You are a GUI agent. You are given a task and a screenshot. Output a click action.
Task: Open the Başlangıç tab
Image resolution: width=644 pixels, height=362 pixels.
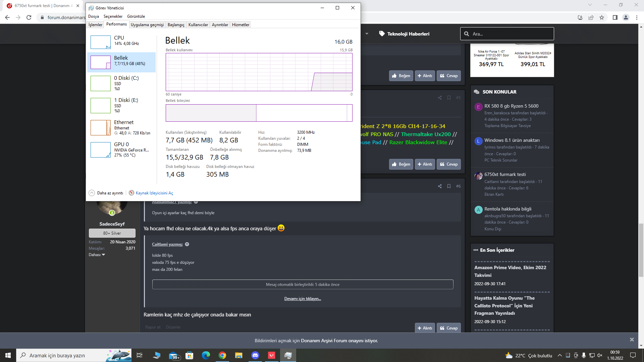click(176, 25)
